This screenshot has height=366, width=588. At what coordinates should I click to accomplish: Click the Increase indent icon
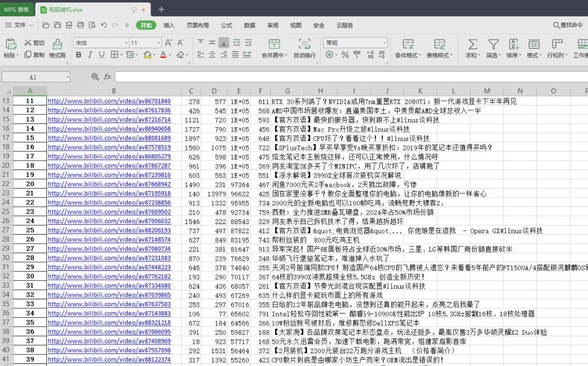click(248, 43)
